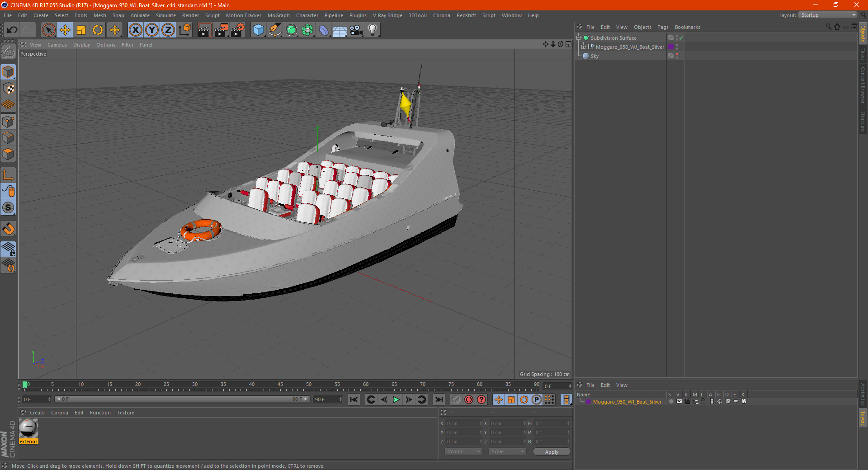Image resolution: width=868 pixels, height=470 pixels.
Task: Render the active view
Action: click(204, 30)
